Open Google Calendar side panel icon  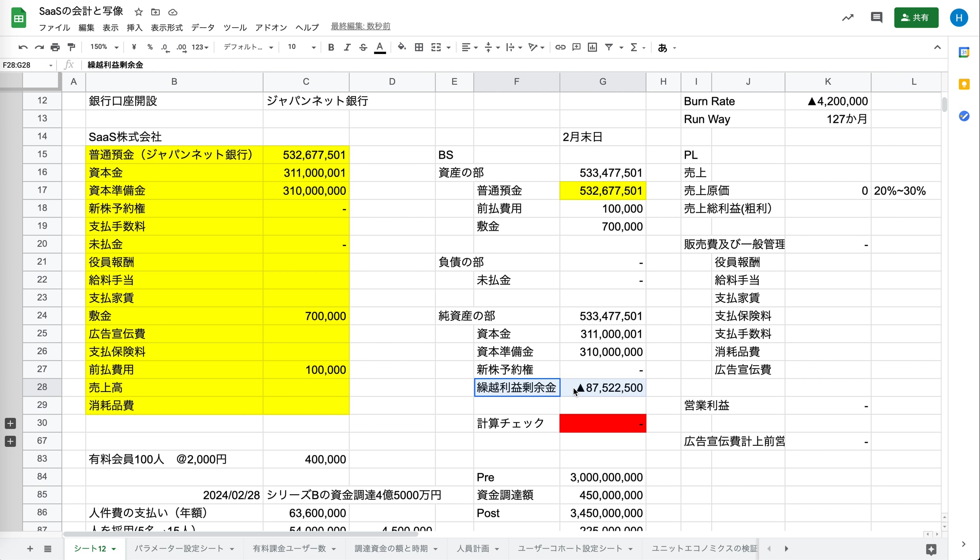pyautogui.click(x=964, y=52)
